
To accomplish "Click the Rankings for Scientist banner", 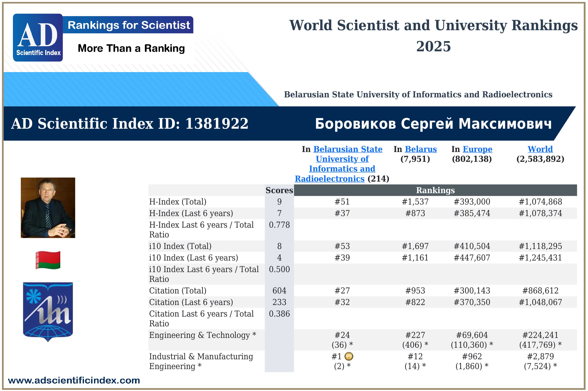I will (x=128, y=25).
